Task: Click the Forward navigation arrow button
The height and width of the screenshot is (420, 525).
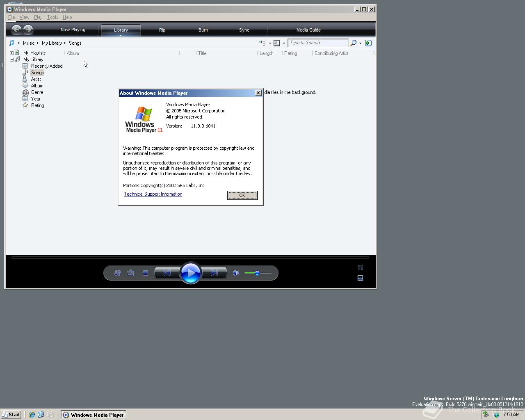Action: (28, 29)
